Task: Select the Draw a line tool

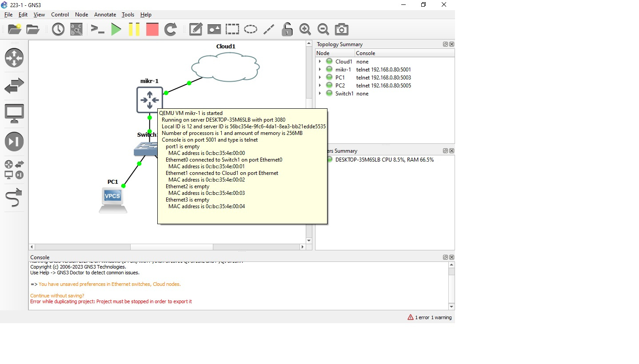Action: (x=269, y=29)
